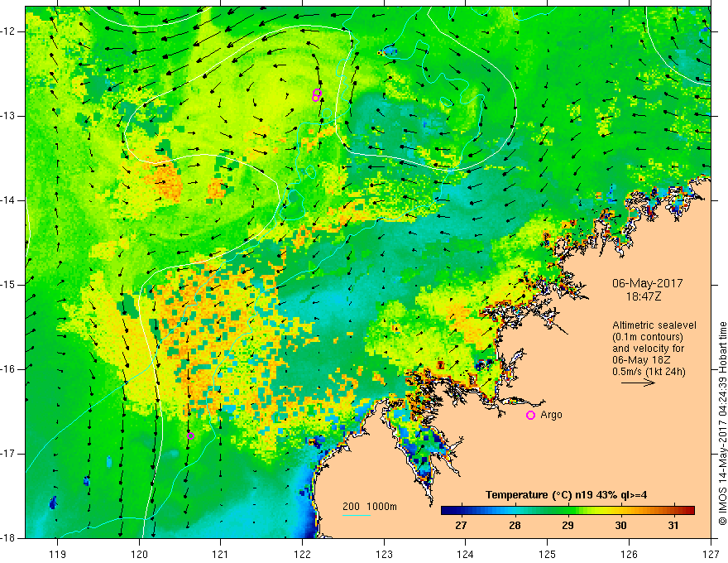
Task: Click the colorbar tick label '30'
Action: point(620,526)
